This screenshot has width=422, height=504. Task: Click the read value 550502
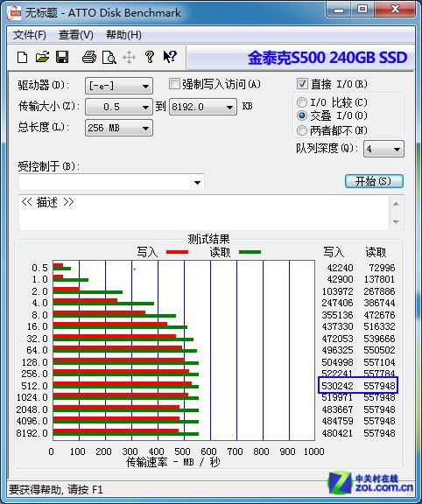point(379,350)
